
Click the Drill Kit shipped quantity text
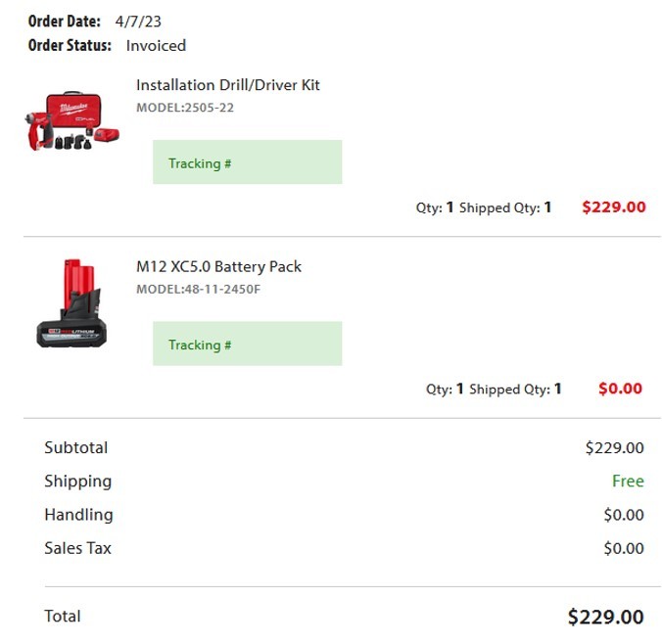point(505,207)
